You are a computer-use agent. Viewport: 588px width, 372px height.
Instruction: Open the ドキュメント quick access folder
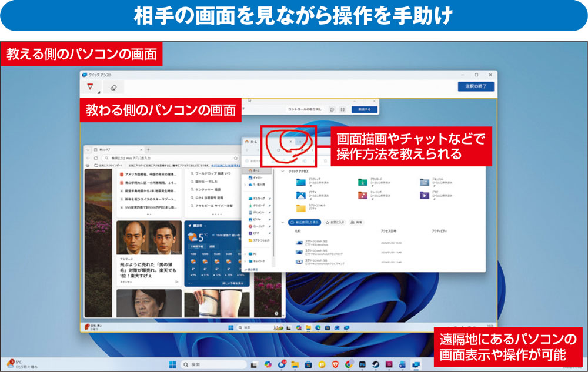[x=435, y=182]
